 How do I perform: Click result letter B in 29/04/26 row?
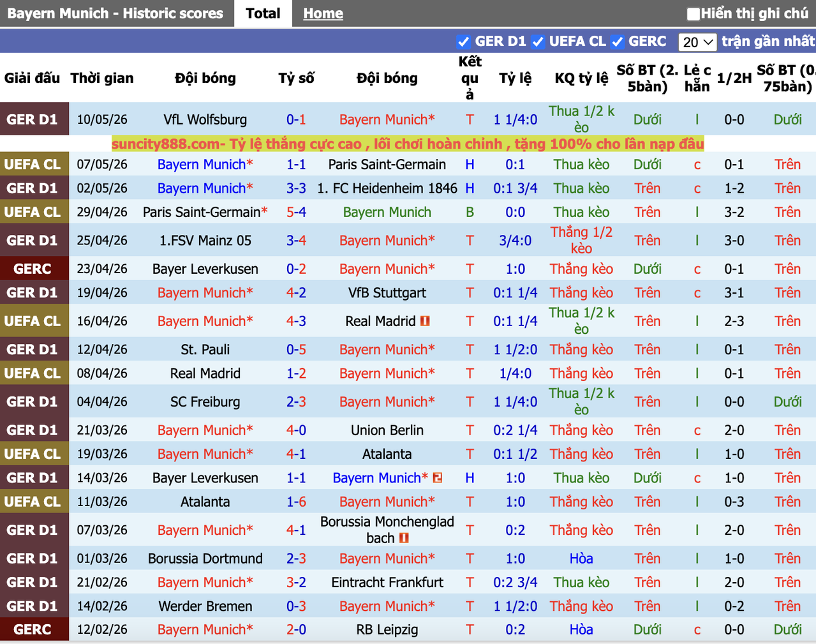(470, 212)
